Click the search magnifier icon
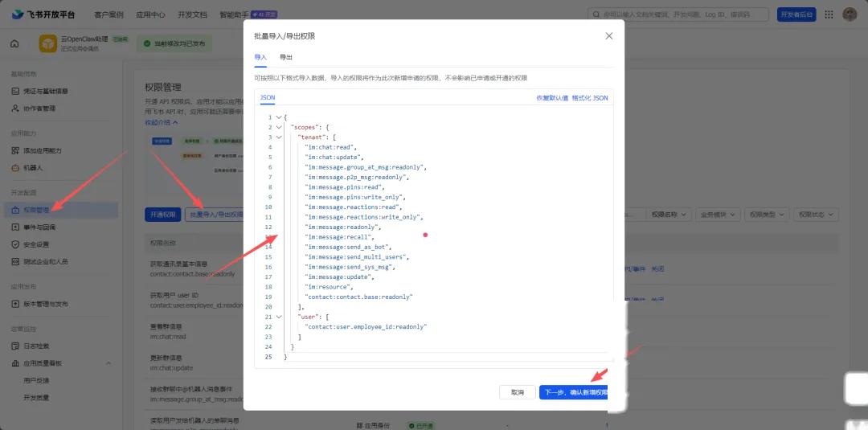 [596, 14]
